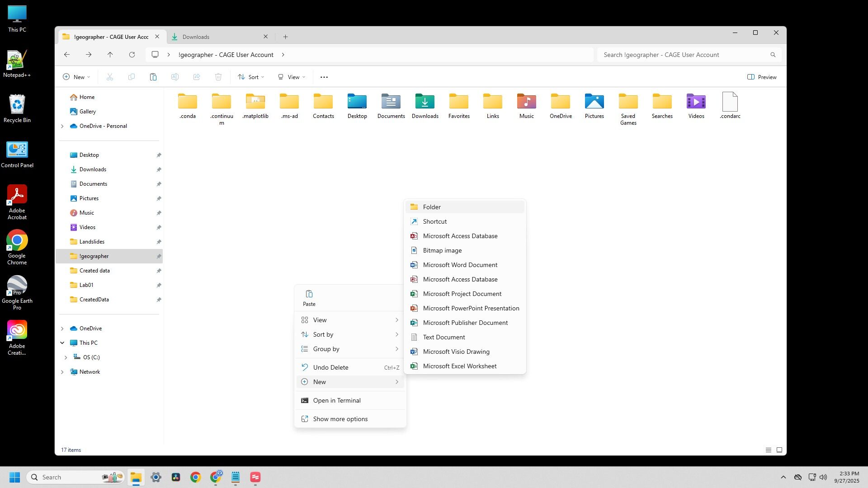Click the Back navigation arrow
Image resolution: width=868 pixels, height=488 pixels.
click(x=67, y=55)
